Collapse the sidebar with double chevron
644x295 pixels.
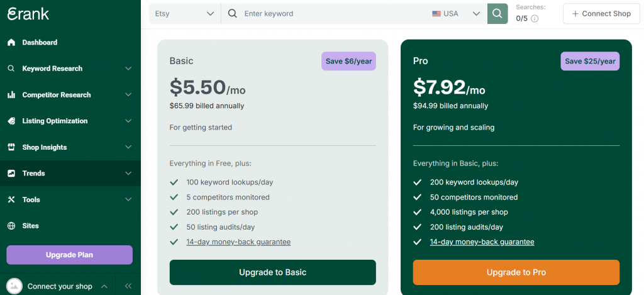128,286
